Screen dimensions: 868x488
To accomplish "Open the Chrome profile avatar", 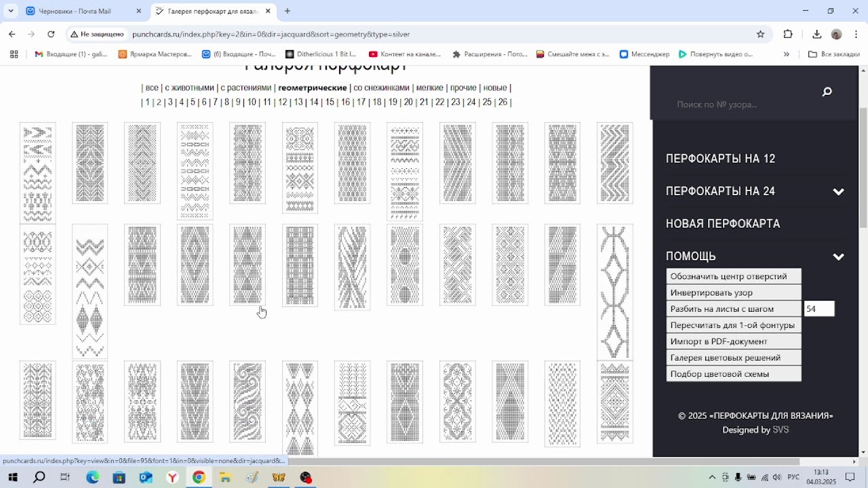I will [836, 34].
